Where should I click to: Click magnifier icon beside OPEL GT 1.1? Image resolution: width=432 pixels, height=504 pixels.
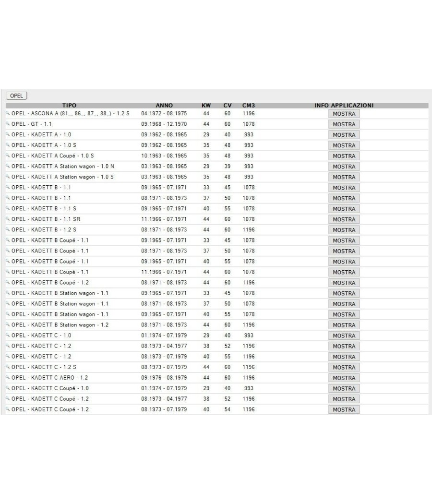click(8, 124)
